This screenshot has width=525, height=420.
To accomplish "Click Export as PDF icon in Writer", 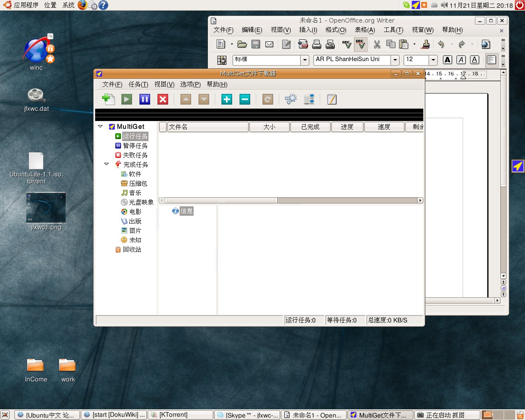I will [303, 44].
